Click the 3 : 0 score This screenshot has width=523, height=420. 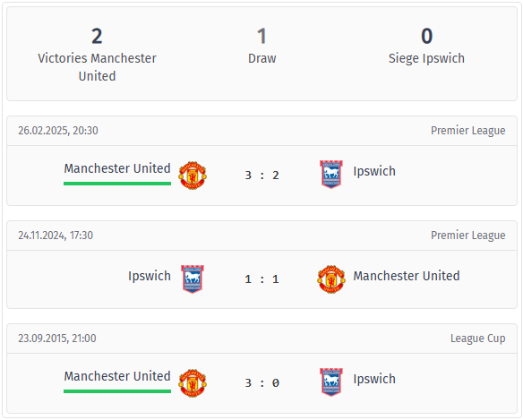coord(261,382)
